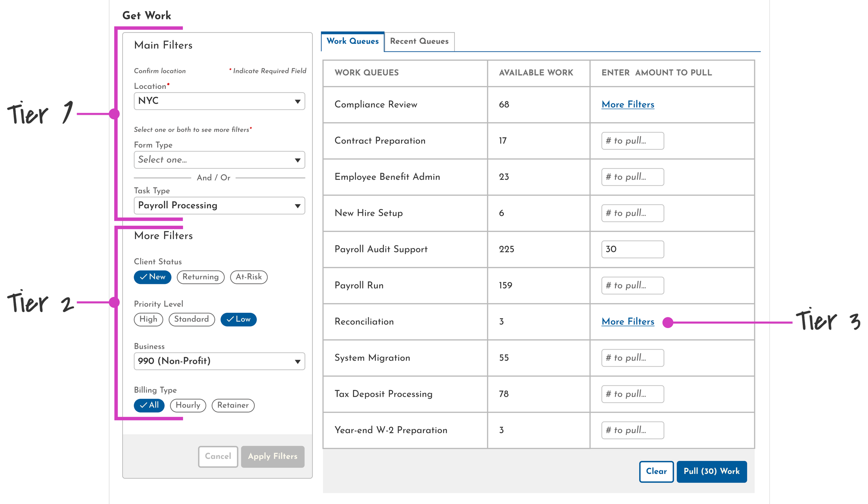Select the Hourly billing type chip

[x=188, y=405]
